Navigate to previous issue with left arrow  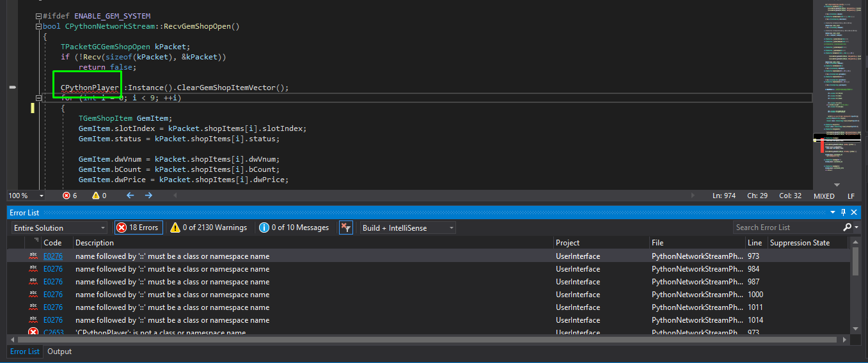[130, 196]
